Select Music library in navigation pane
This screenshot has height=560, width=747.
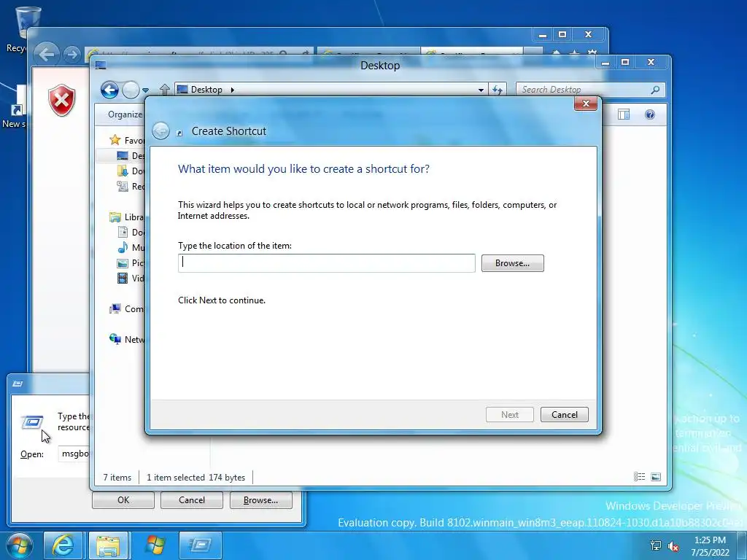point(131,248)
